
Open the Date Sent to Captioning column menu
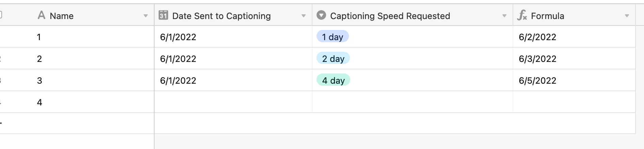304,16
